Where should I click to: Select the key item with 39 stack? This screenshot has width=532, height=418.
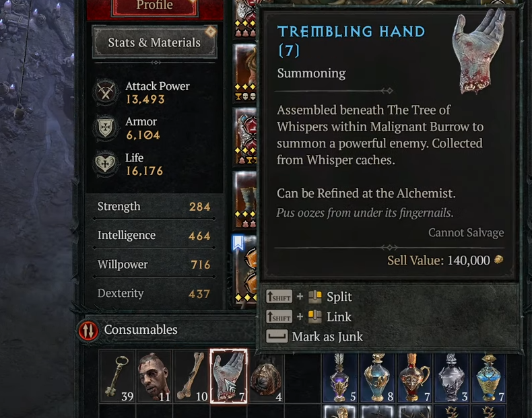pos(117,377)
